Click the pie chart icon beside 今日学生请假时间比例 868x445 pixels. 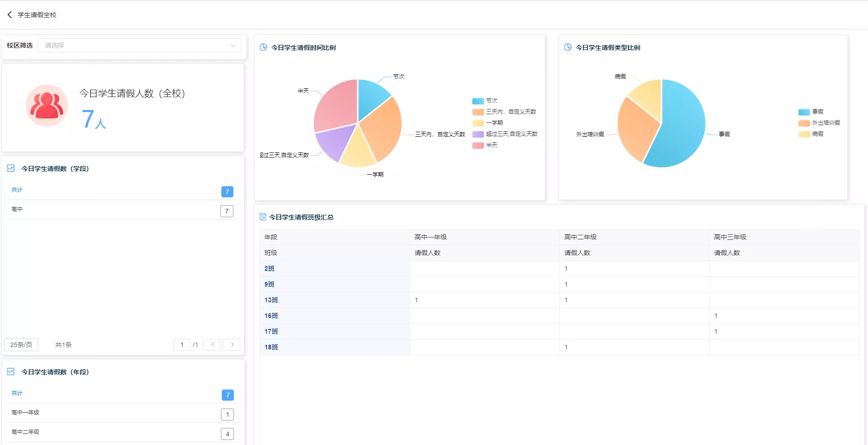[263, 47]
